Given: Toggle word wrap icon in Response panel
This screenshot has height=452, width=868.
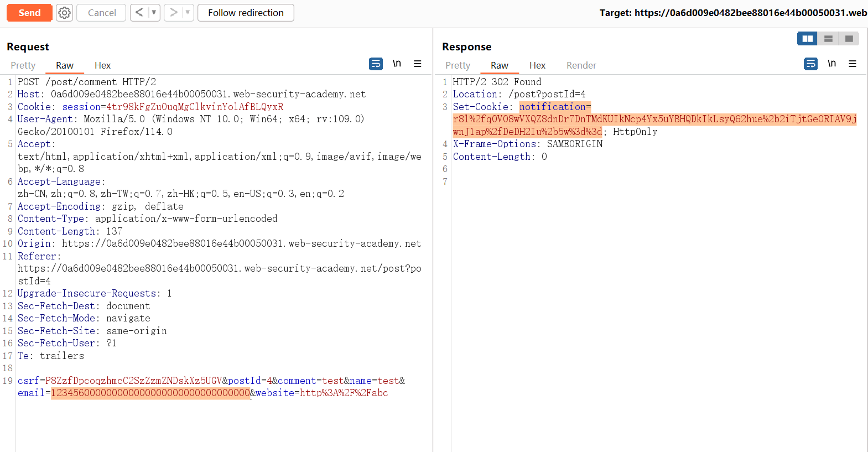Looking at the screenshot, I should (810, 64).
